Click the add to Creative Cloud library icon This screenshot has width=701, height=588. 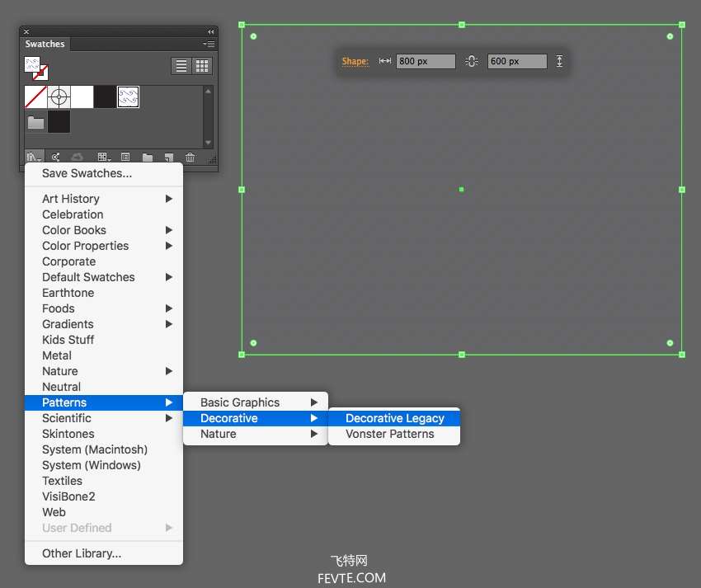coord(77,157)
